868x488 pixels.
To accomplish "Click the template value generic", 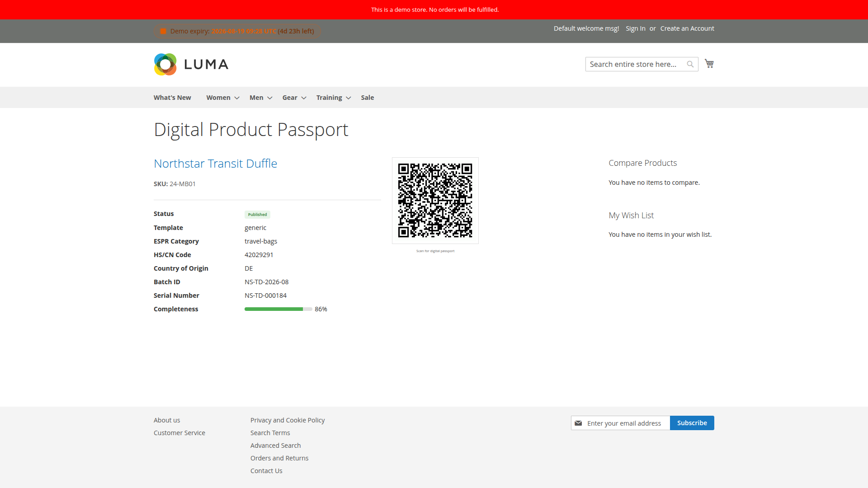I will pos(255,228).
